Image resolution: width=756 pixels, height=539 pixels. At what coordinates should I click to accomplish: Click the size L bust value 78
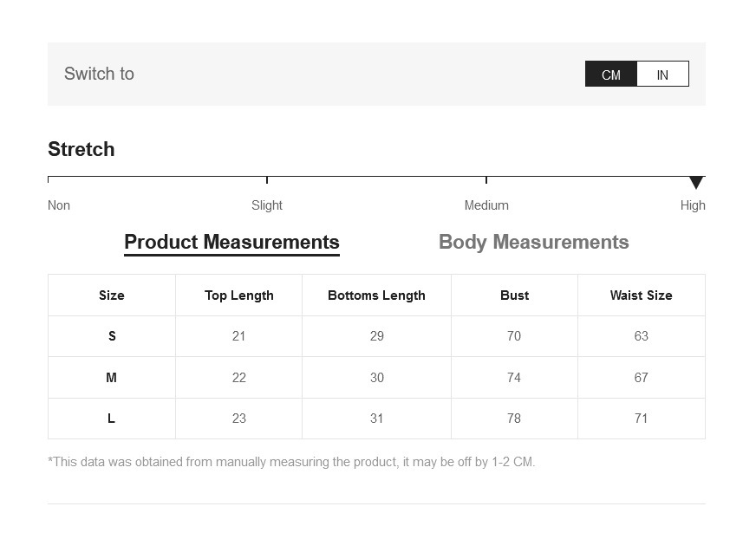point(514,419)
